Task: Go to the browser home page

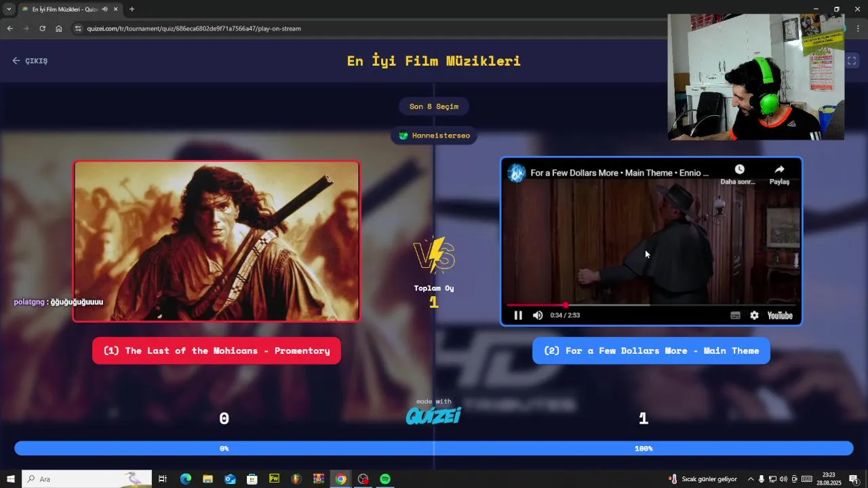Action: click(59, 28)
